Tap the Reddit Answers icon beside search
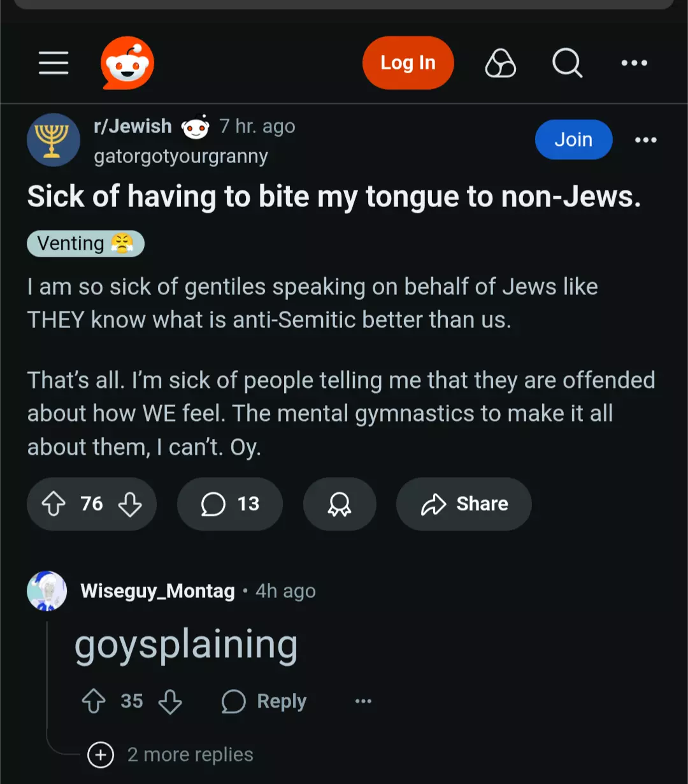 click(501, 63)
